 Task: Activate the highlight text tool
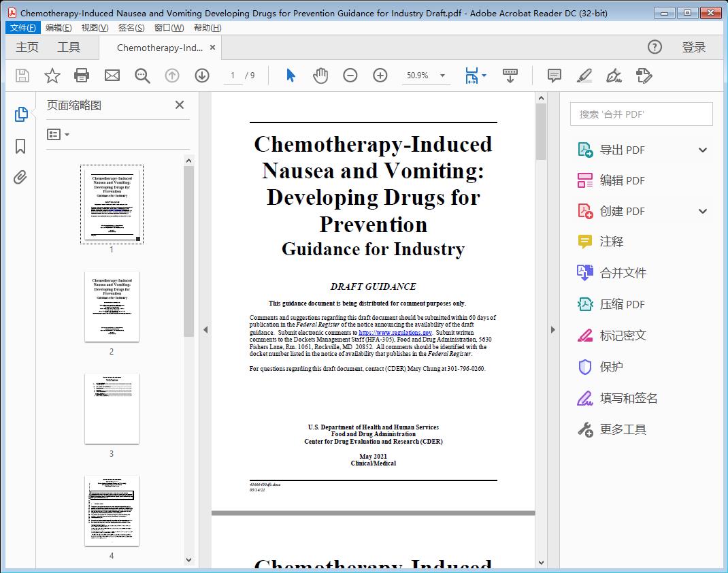coord(584,76)
